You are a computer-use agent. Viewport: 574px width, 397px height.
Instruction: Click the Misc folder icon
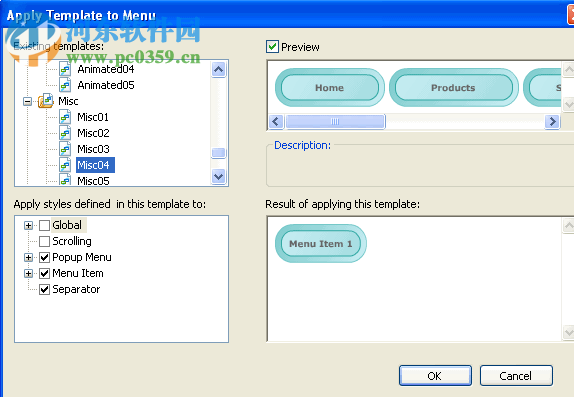tap(46, 101)
